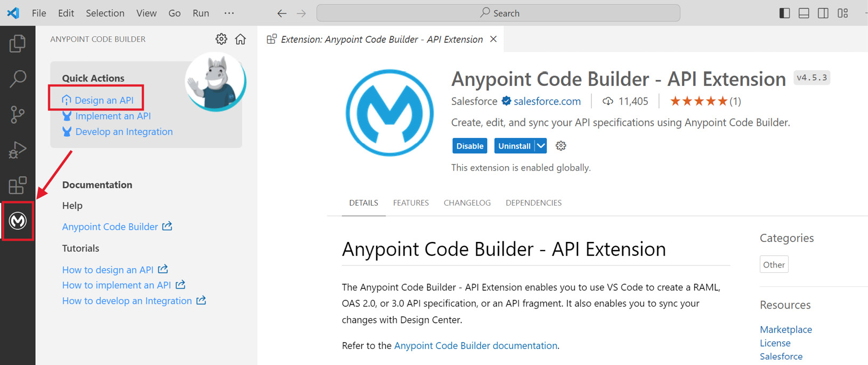Open the MuleSoft Anypoint Code Builder view

point(18,221)
